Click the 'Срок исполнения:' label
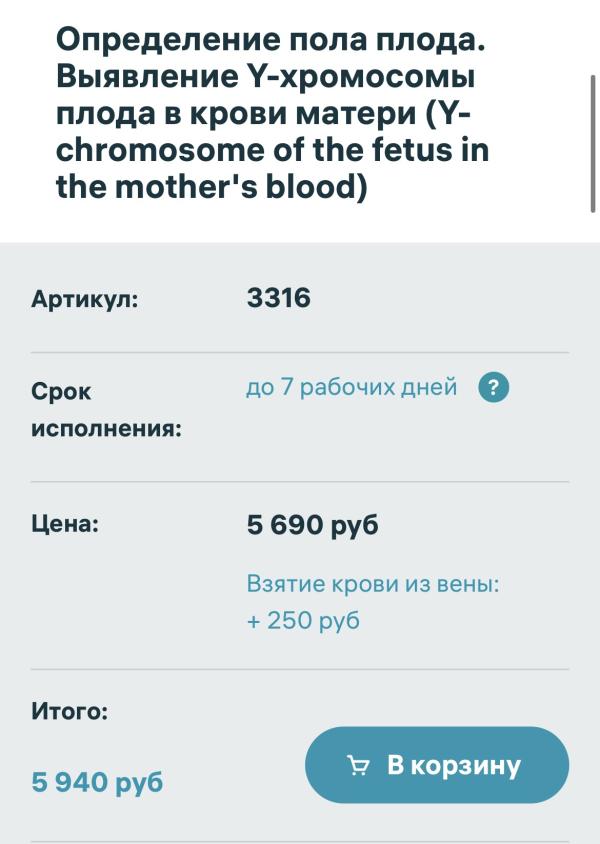 click(107, 410)
